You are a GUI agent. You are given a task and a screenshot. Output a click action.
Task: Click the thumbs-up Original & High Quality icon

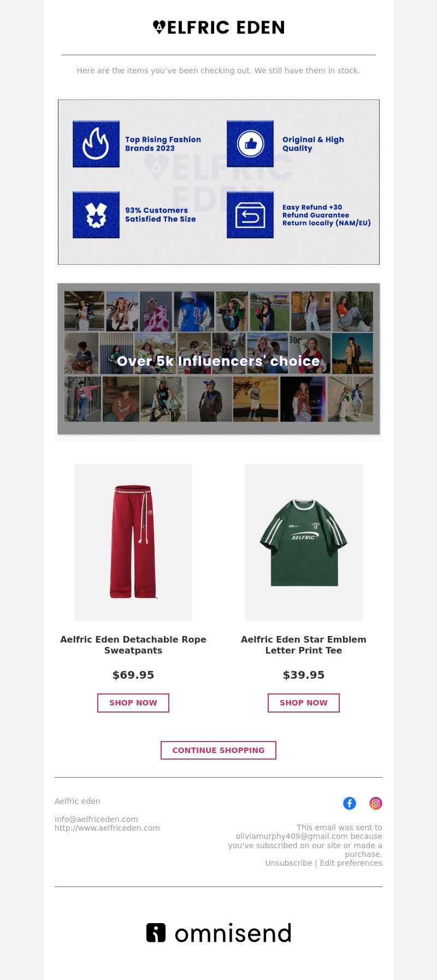click(250, 144)
